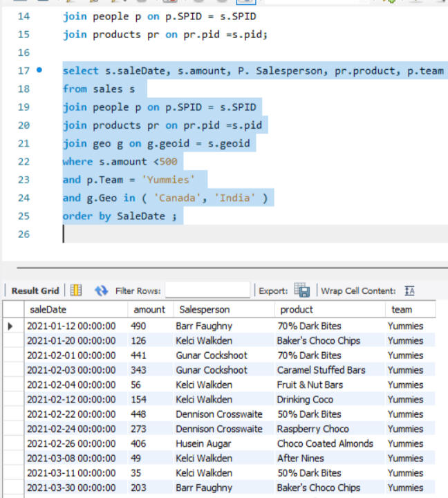
Task: Click the Result Grid tab label
Action: click(35, 290)
